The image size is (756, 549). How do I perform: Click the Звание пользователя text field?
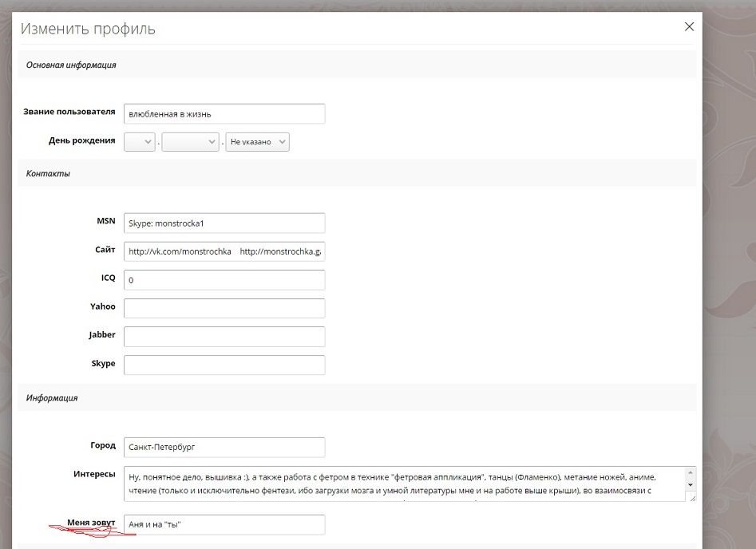pos(224,113)
